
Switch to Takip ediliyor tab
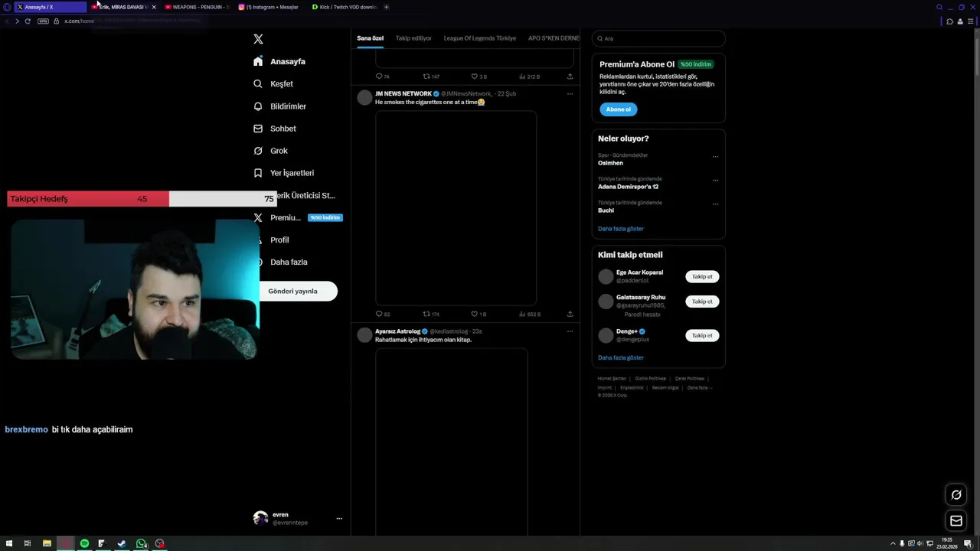[x=413, y=38]
